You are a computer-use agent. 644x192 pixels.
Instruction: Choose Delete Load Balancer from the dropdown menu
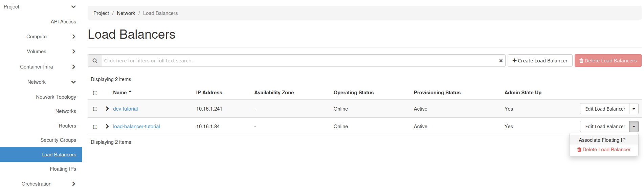point(604,150)
